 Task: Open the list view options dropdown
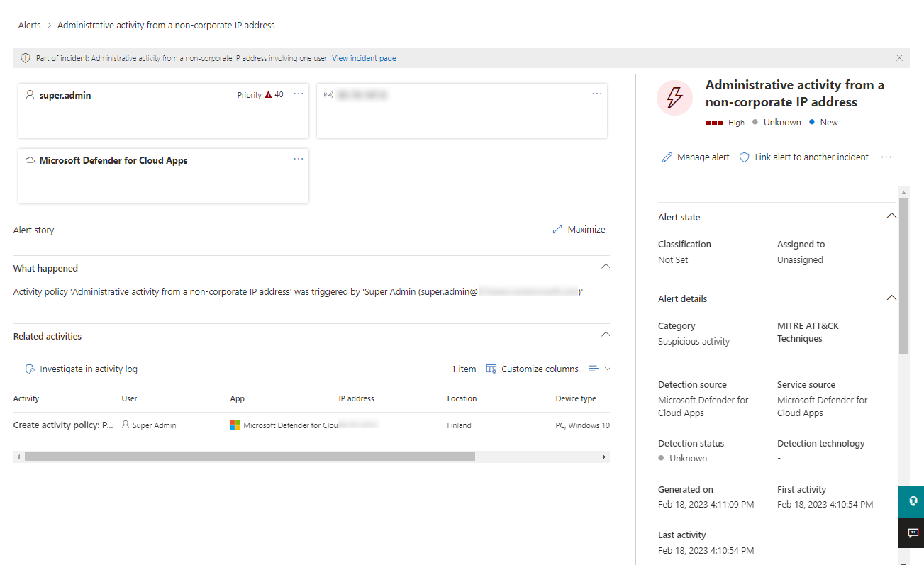point(599,369)
